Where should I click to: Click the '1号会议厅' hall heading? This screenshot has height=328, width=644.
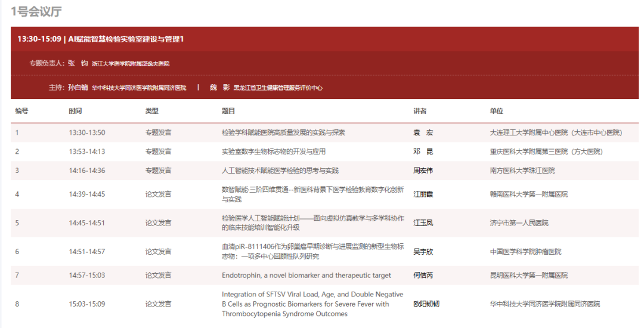(36, 11)
